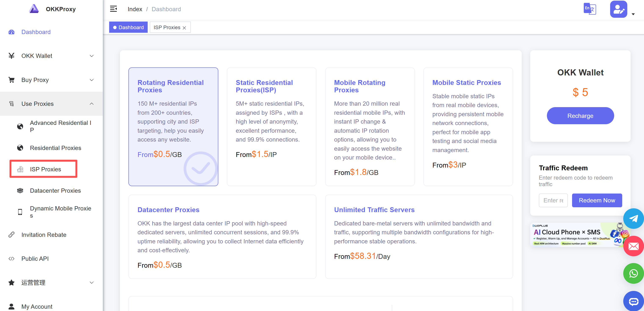Click the Recharge button
The image size is (644, 311).
pyautogui.click(x=580, y=116)
